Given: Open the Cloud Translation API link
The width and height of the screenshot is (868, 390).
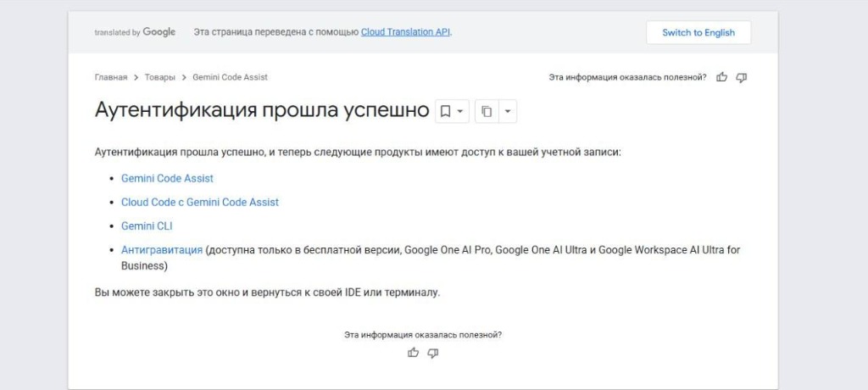Looking at the screenshot, I should 405,32.
